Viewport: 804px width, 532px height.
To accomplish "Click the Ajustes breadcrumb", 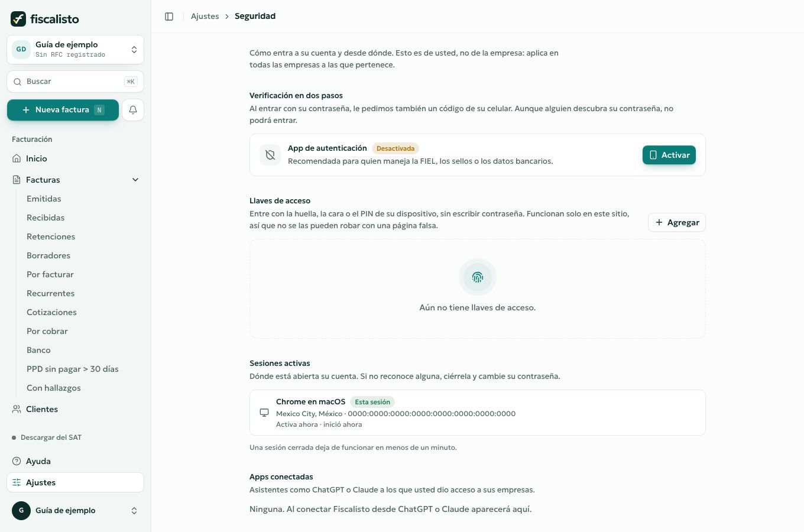I will point(205,17).
